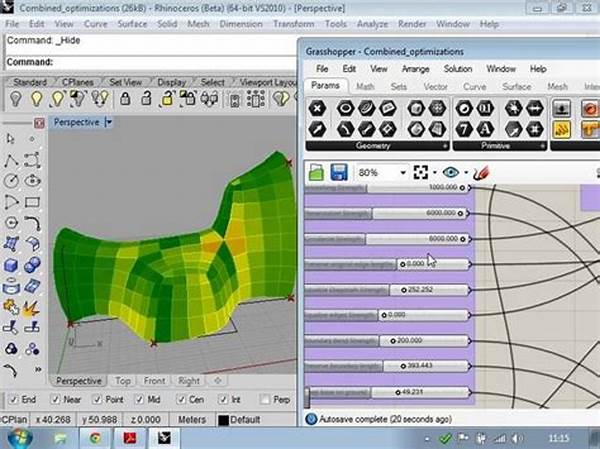Switch to the Grasshopper Vector tab

[x=435, y=87]
